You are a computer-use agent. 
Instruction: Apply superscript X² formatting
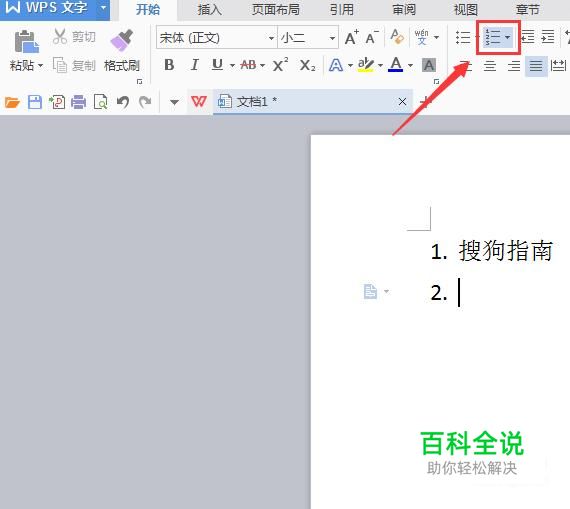(280, 65)
